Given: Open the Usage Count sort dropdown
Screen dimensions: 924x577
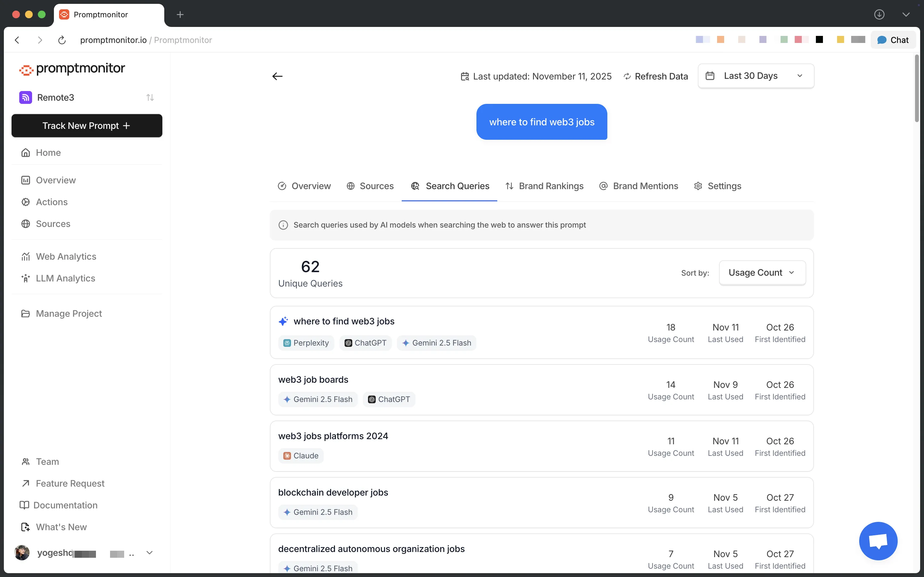Looking at the screenshot, I should coord(761,272).
